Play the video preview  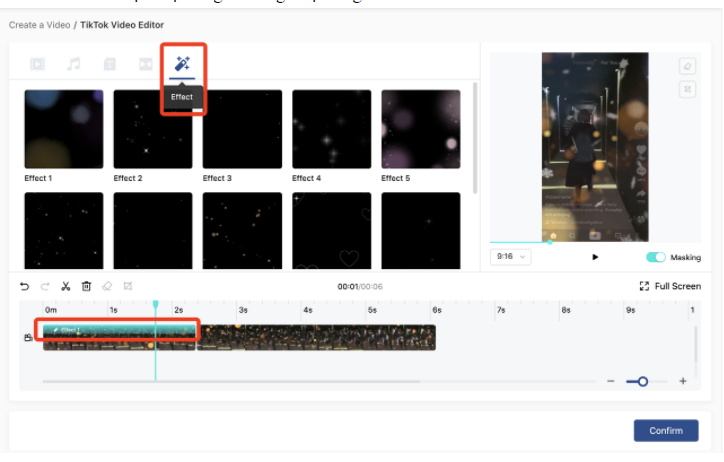595,257
